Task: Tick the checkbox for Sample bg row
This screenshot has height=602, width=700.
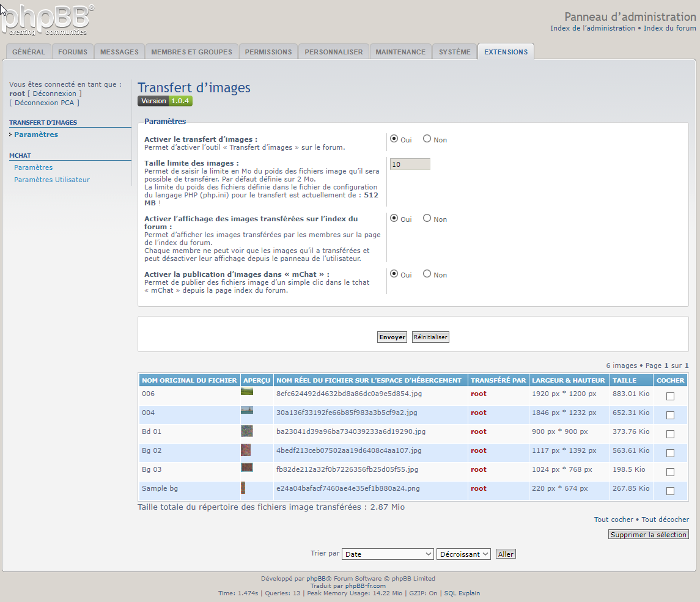Action: tap(670, 491)
